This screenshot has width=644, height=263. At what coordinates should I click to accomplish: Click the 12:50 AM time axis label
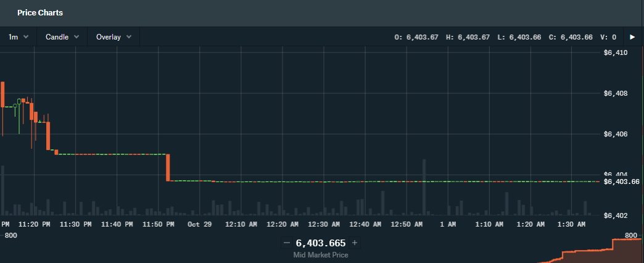pos(407,224)
